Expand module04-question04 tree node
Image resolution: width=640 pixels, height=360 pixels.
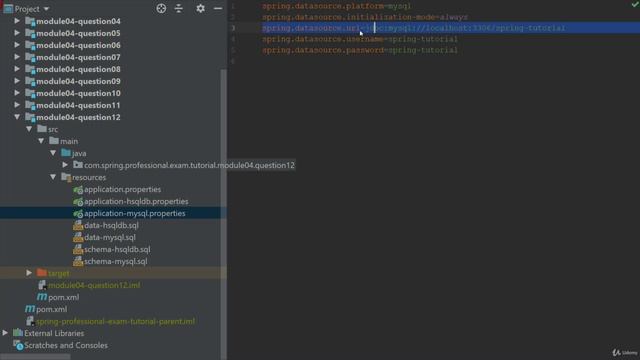(x=17, y=21)
